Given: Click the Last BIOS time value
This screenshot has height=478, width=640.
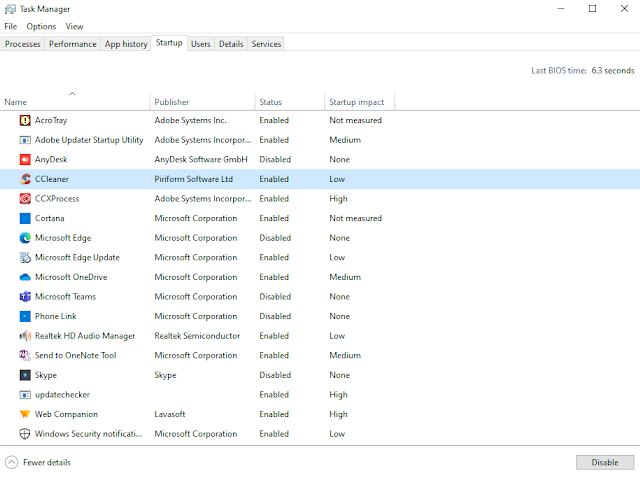Looking at the screenshot, I should tap(613, 71).
